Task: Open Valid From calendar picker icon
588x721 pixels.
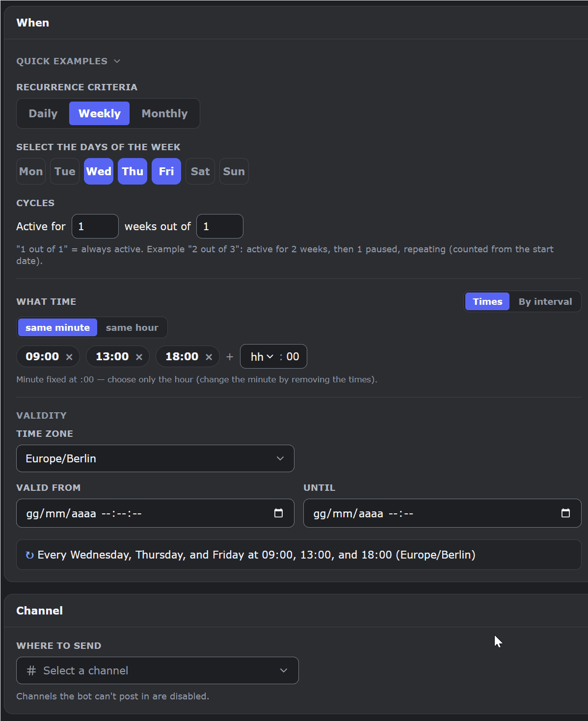Action: pos(278,513)
